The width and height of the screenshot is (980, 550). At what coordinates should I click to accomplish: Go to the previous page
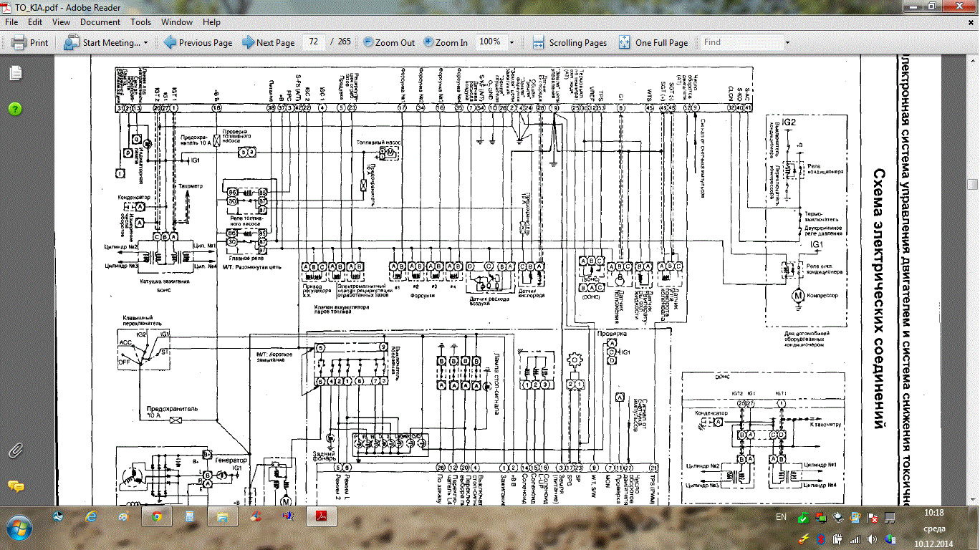tap(198, 42)
